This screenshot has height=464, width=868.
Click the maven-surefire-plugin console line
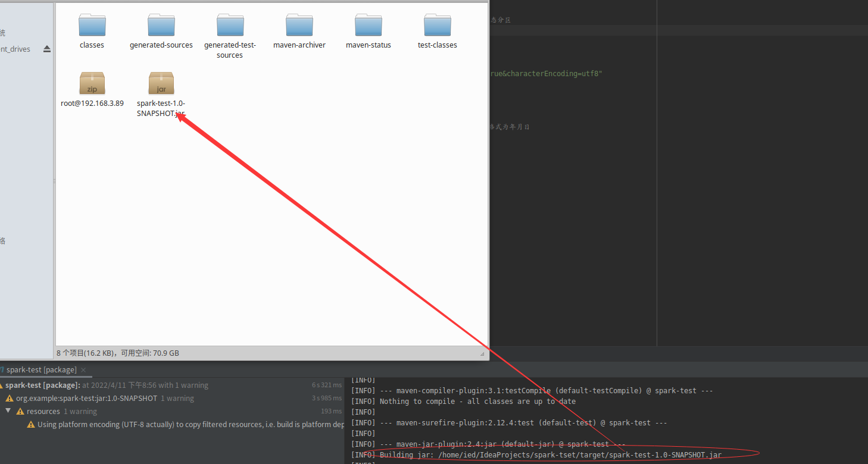[x=509, y=423]
